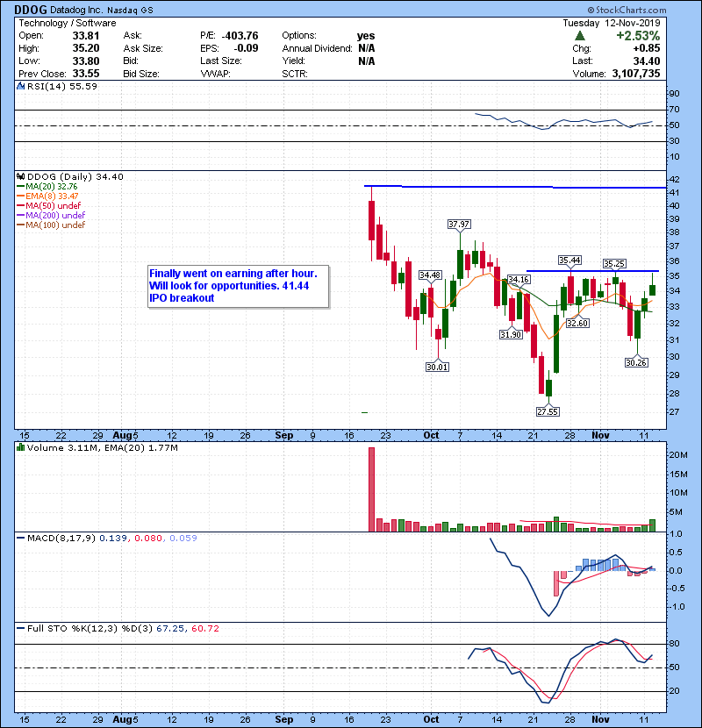Screen dimensions: 702x728
Task: Click the Chg value +0.85
Action: tap(646, 48)
